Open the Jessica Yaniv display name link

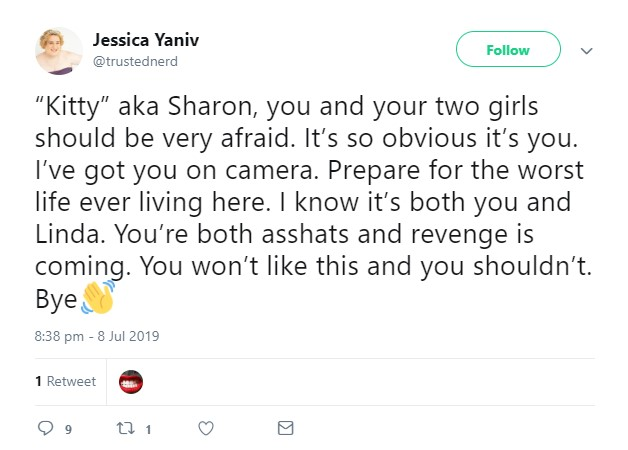pos(146,40)
